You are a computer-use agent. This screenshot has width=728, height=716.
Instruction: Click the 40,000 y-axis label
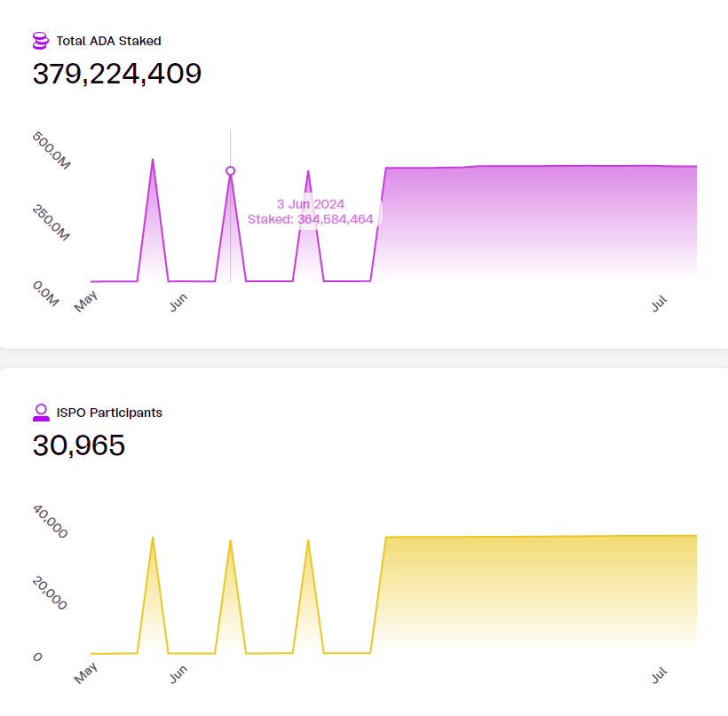[50, 523]
